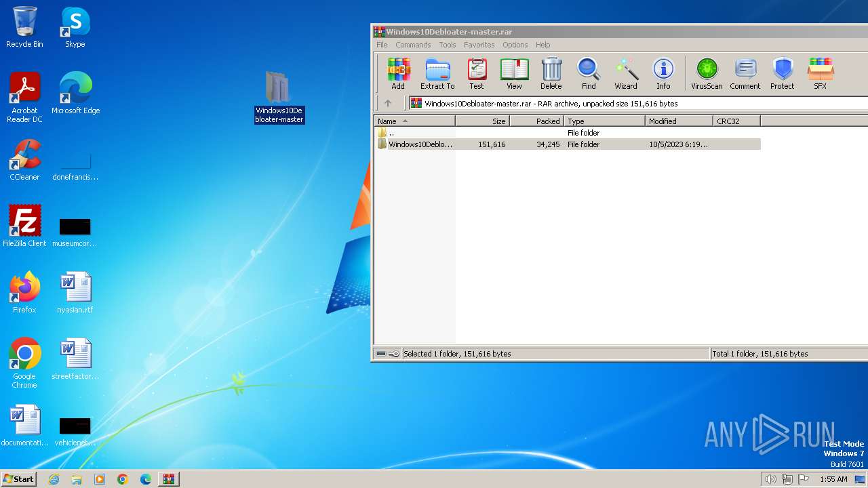The width and height of the screenshot is (868, 488).
Task: Click the WinRAR title bar icon
Action: click(x=380, y=31)
